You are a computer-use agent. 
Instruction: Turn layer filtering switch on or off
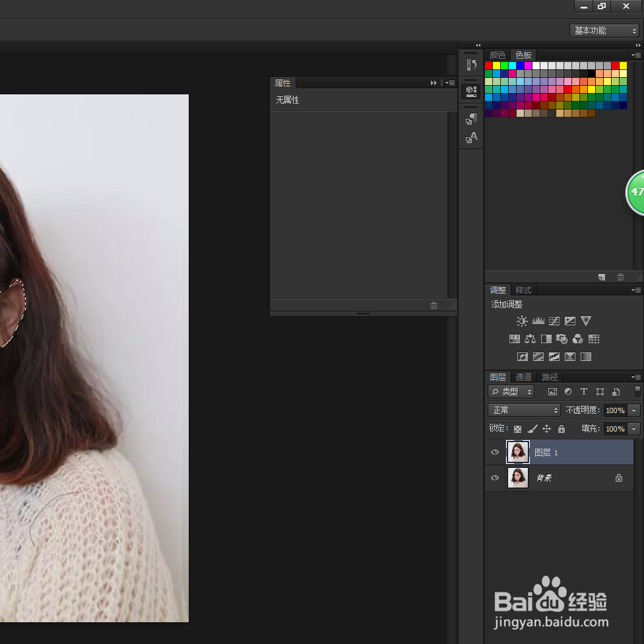click(637, 391)
